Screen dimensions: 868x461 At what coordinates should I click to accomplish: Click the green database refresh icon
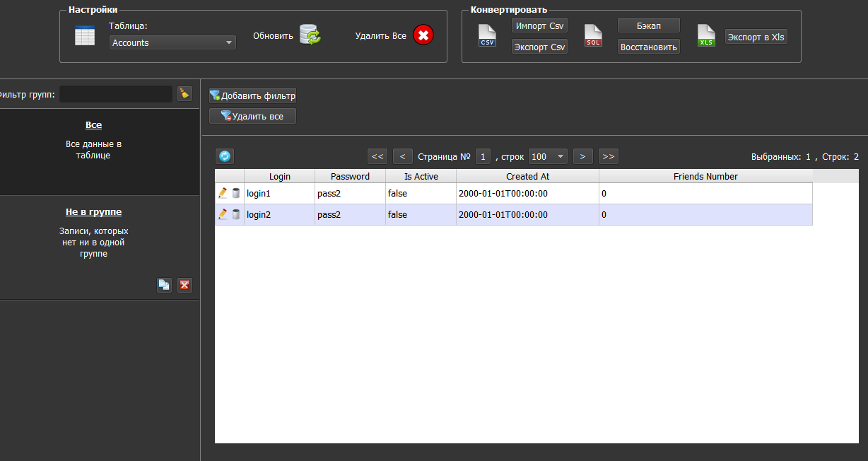coord(310,35)
